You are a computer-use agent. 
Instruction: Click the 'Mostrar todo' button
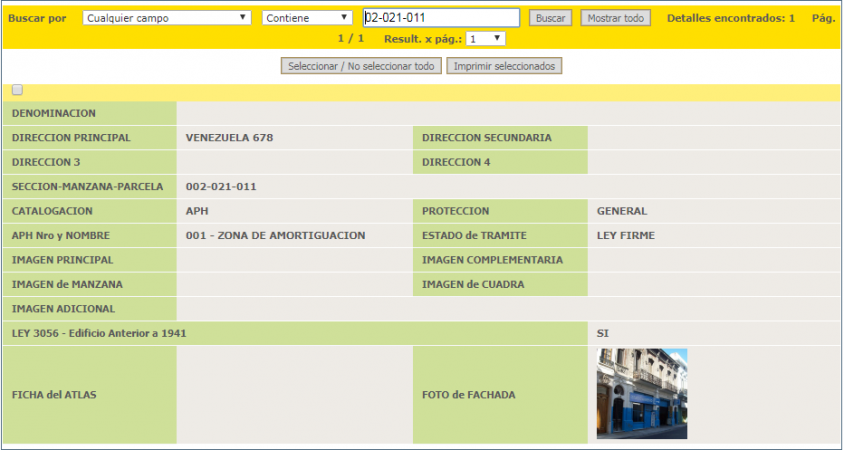point(615,18)
